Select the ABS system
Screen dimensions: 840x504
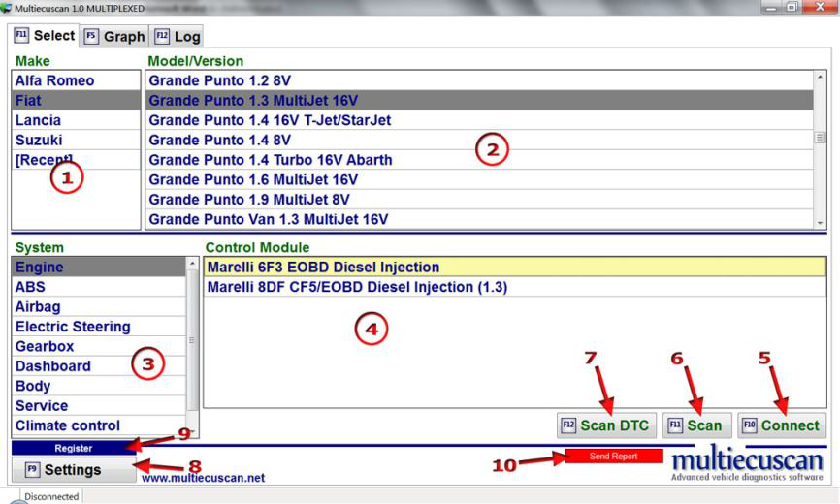coord(30,287)
